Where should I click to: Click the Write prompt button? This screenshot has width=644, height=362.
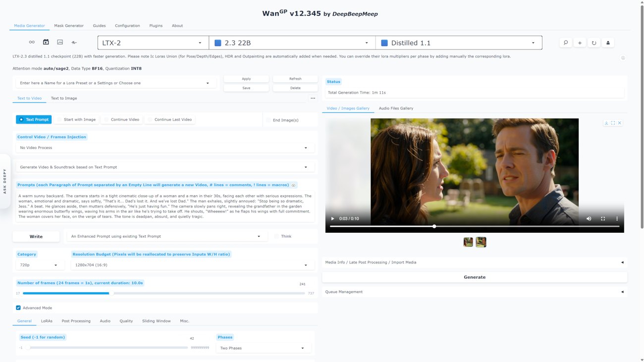[36, 237]
